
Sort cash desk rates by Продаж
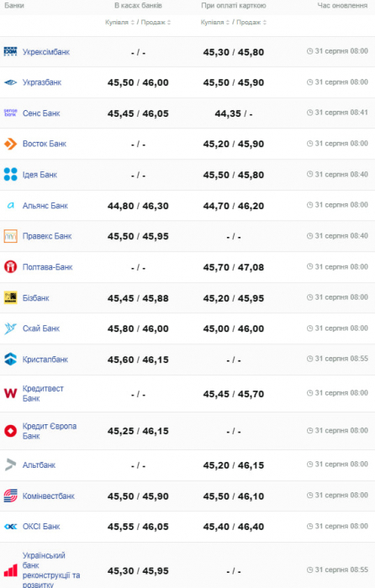tap(156, 23)
